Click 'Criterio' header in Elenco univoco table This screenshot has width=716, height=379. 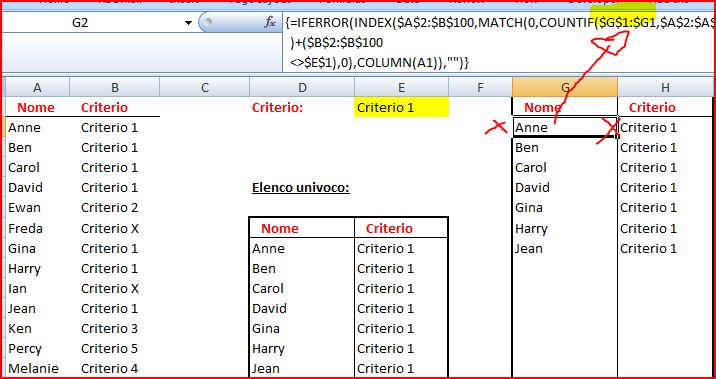pyautogui.click(x=390, y=228)
